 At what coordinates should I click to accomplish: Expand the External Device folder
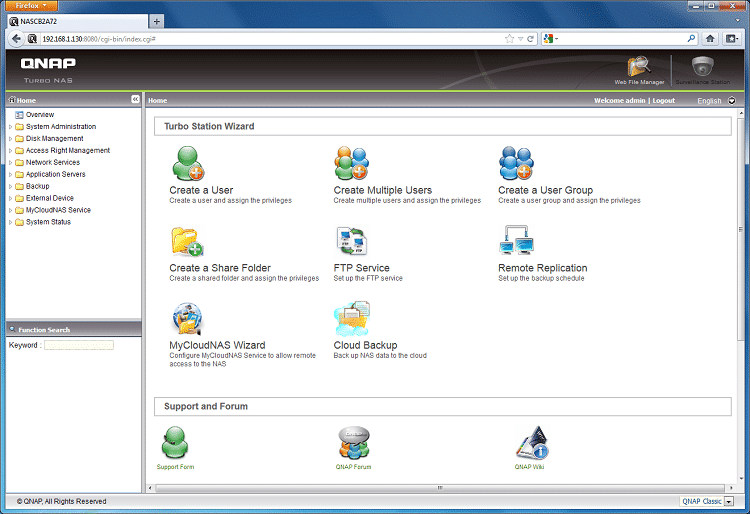11,198
